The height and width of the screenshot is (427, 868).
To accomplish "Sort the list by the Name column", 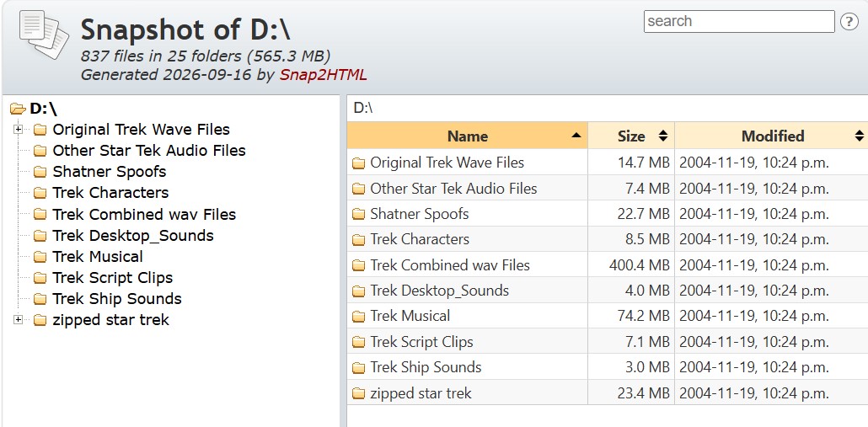I will [x=467, y=136].
